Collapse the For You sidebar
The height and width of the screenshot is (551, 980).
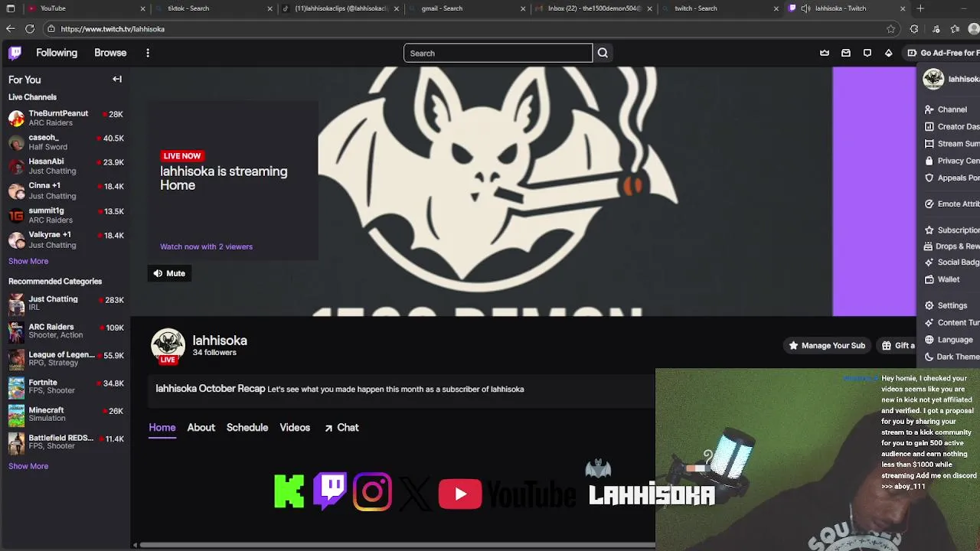pos(117,79)
